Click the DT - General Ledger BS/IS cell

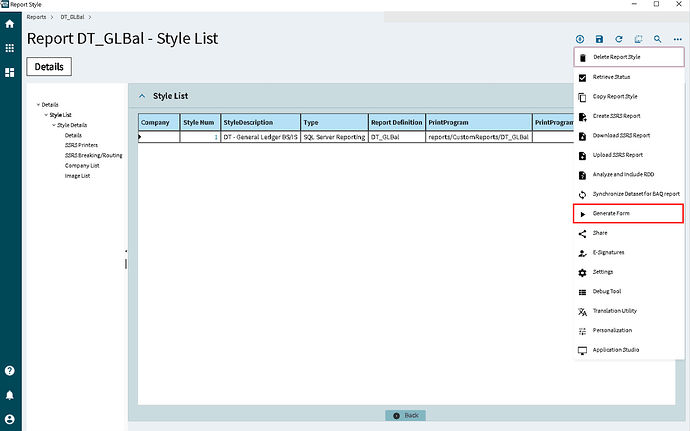(x=261, y=137)
